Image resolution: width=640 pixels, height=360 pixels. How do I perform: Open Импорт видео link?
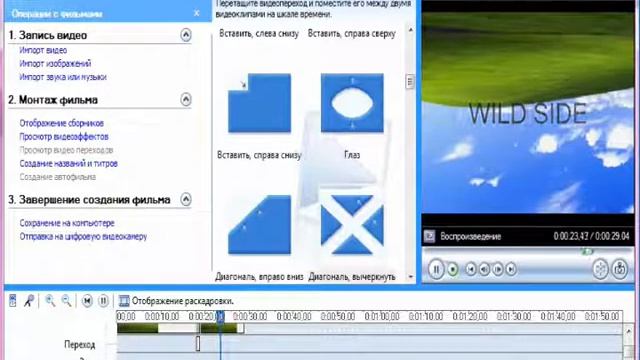click(43, 50)
